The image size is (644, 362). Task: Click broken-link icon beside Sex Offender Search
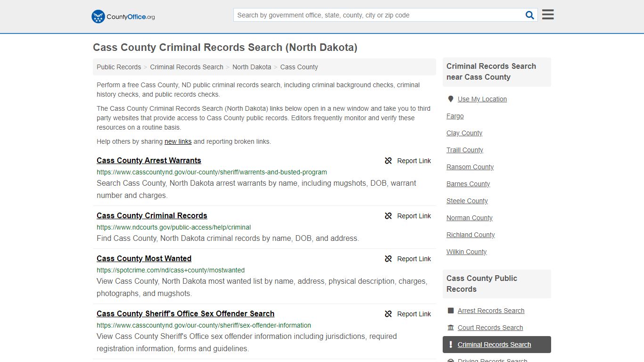tap(388, 314)
